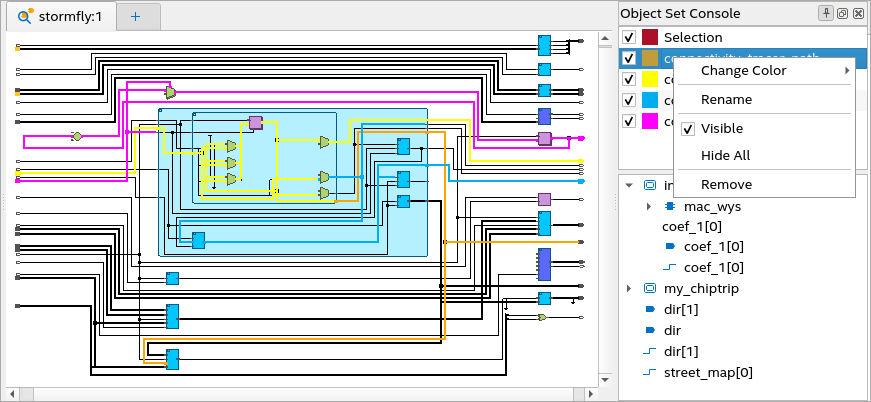Image resolution: width=871 pixels, height=402 pixels.
Task: Click the net icon beside street_map[0]
Action: click(648, 373)
